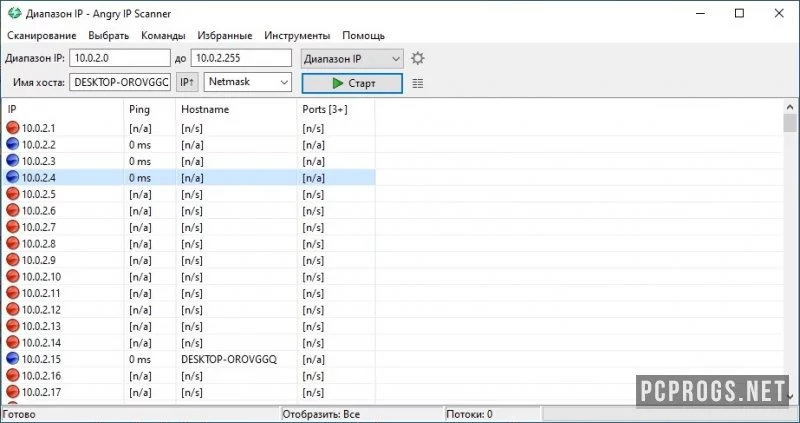
Task: Click the start IP field containing 10.0.2.0
Action: pyautogui.click(x=120, y=58)
